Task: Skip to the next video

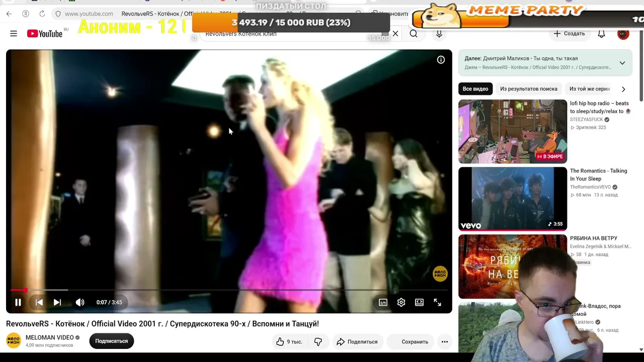Action: 57,302
